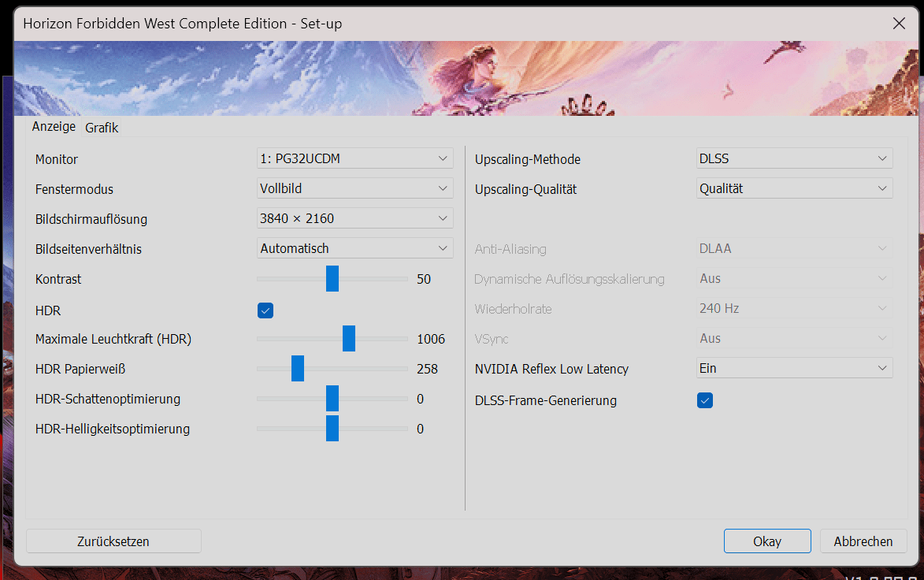Click the HDR Papierweiß slider handle

(298, 368)
